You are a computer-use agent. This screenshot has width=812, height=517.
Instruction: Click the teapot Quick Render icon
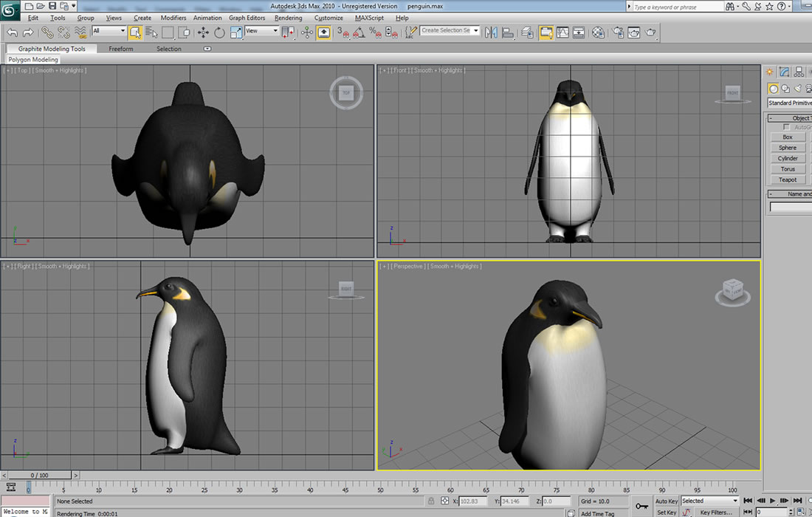(650, 32)
